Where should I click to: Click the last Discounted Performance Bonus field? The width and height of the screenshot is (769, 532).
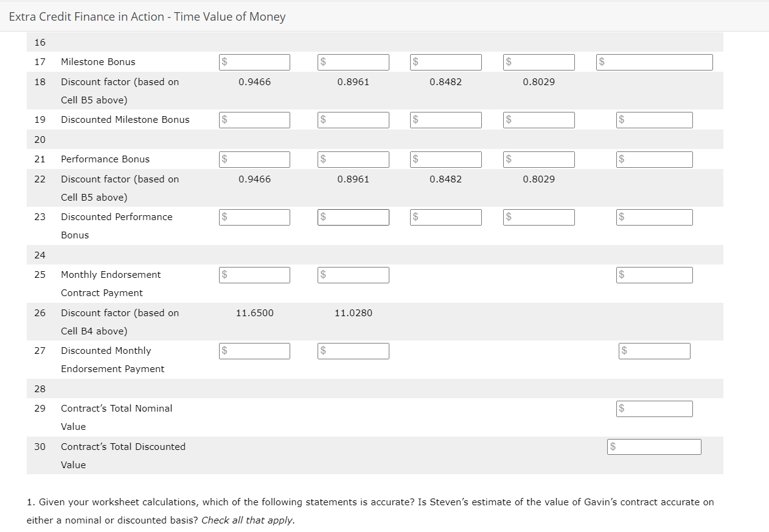(x=654, y=216)
